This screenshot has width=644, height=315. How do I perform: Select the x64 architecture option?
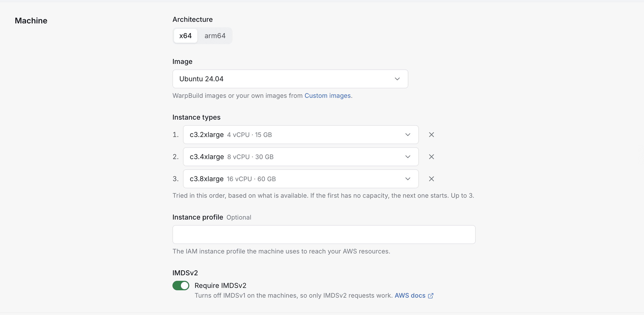[x=185, y=36]
